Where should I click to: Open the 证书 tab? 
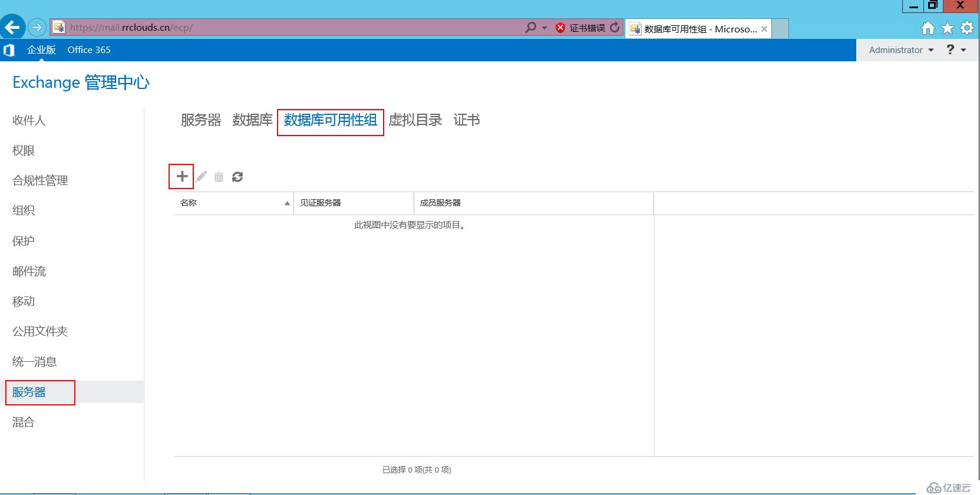pos(467,120)
